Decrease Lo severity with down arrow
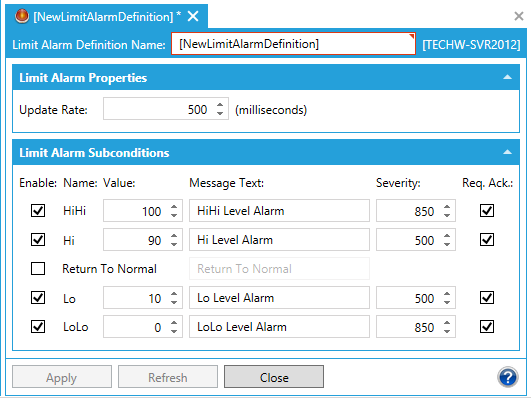The image size is (531, 399). (447, 302)
